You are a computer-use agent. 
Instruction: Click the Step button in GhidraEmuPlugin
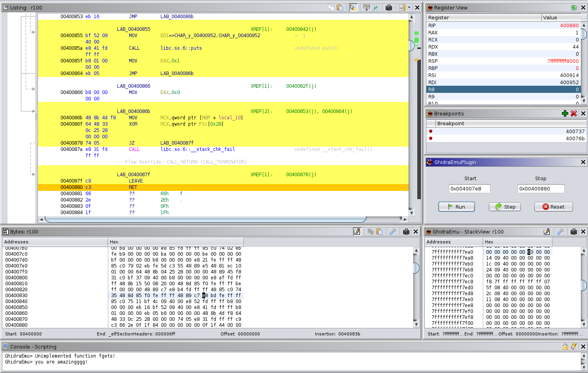click(x=505, y=207)
